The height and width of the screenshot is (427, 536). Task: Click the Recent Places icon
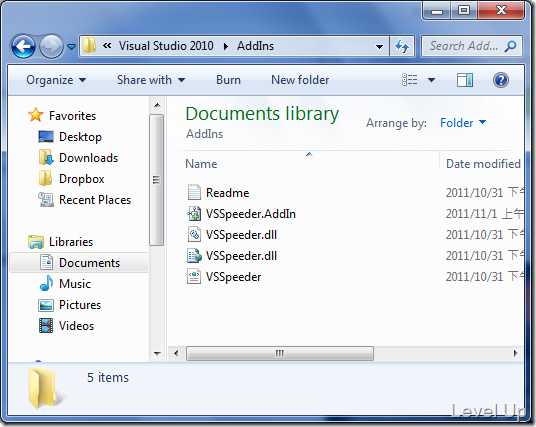46,200
